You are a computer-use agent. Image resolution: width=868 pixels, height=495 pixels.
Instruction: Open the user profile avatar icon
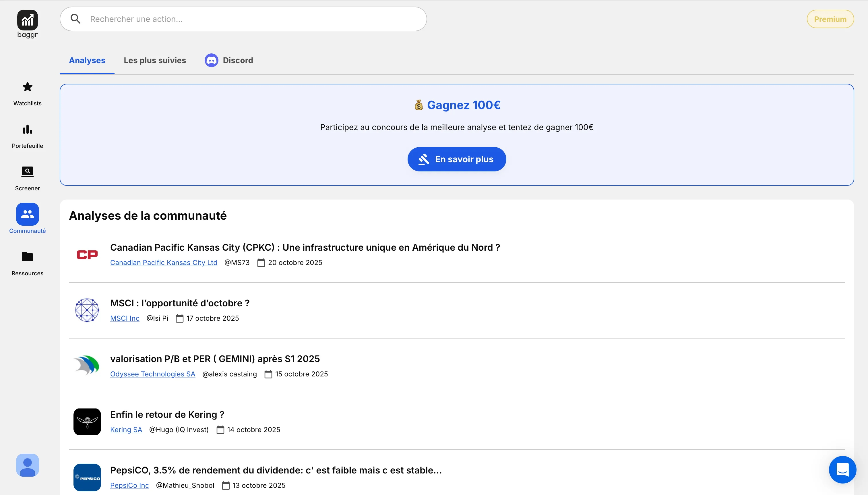pos(27,465)
